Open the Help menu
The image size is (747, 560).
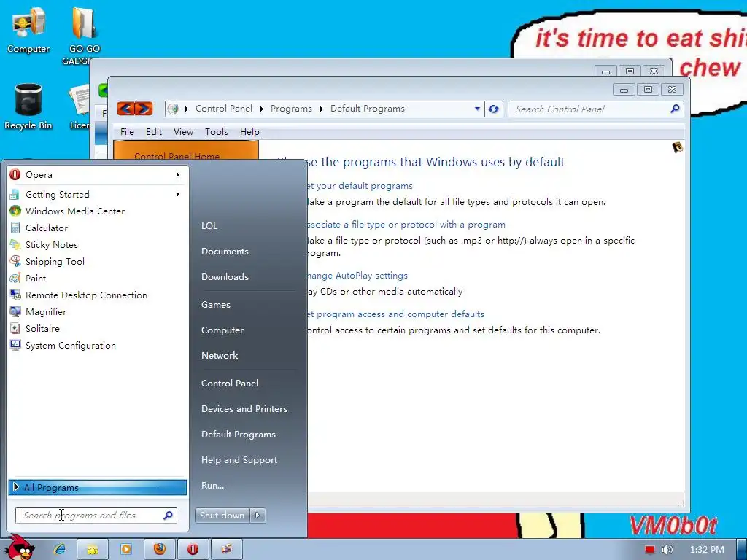click(249, 132)
